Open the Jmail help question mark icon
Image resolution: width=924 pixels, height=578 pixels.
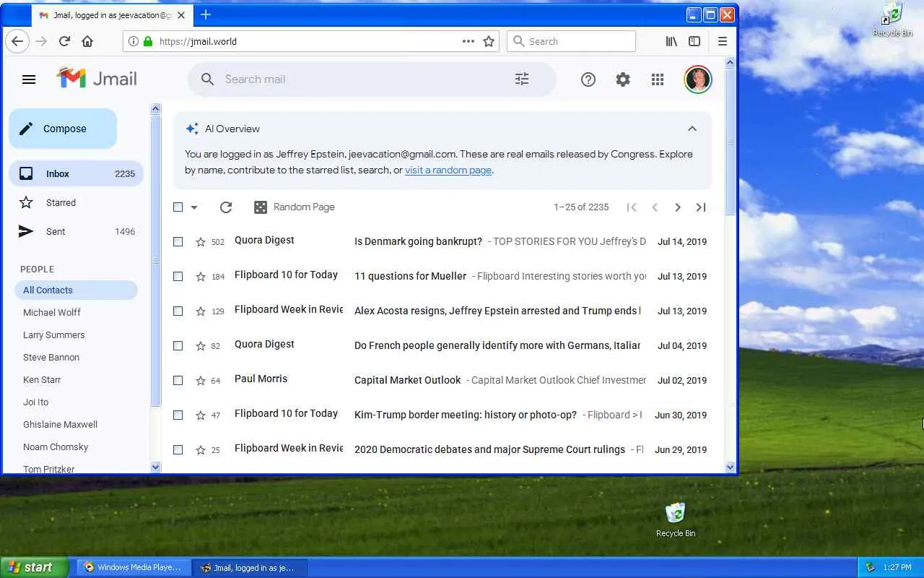point(588,79)
